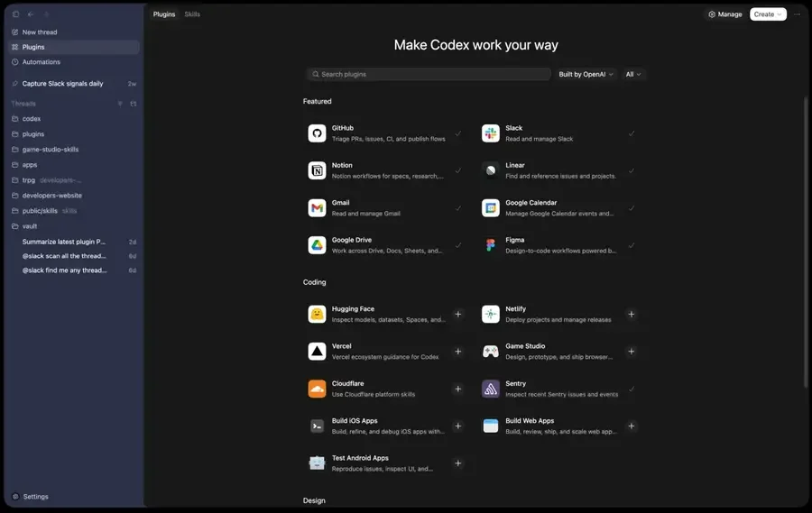Toggle the sidebar panel icon
The height and width of the screenshot is (513, 812).
[15, 14]
